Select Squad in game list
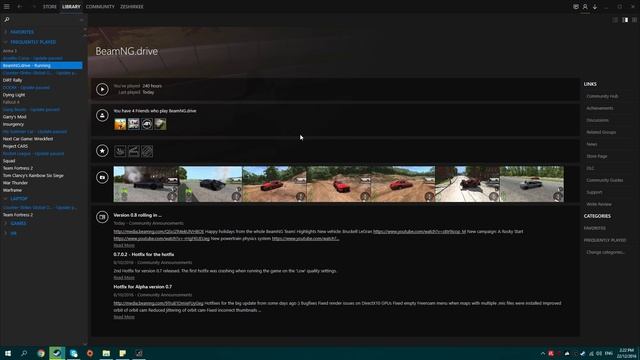 click(x=9, y=161)
